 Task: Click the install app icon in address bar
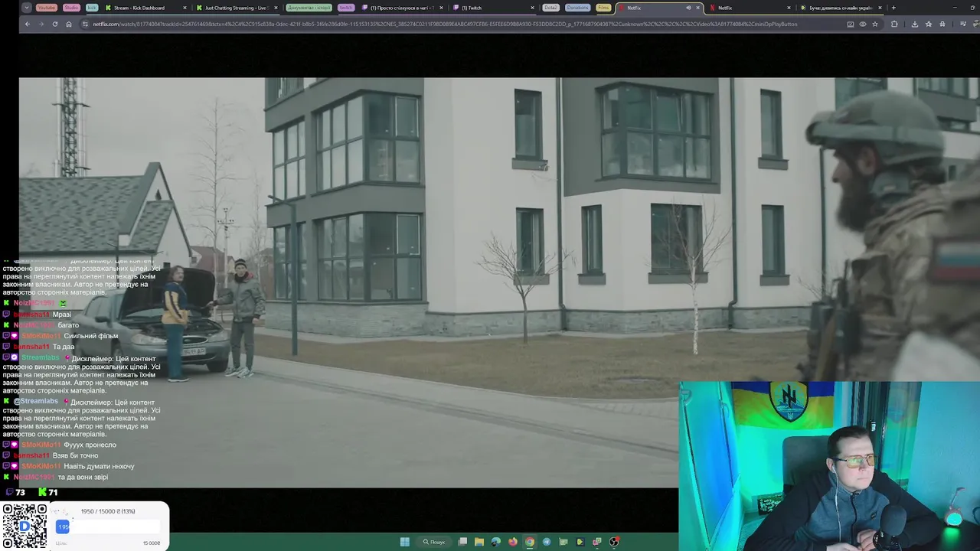coord(851,24)
